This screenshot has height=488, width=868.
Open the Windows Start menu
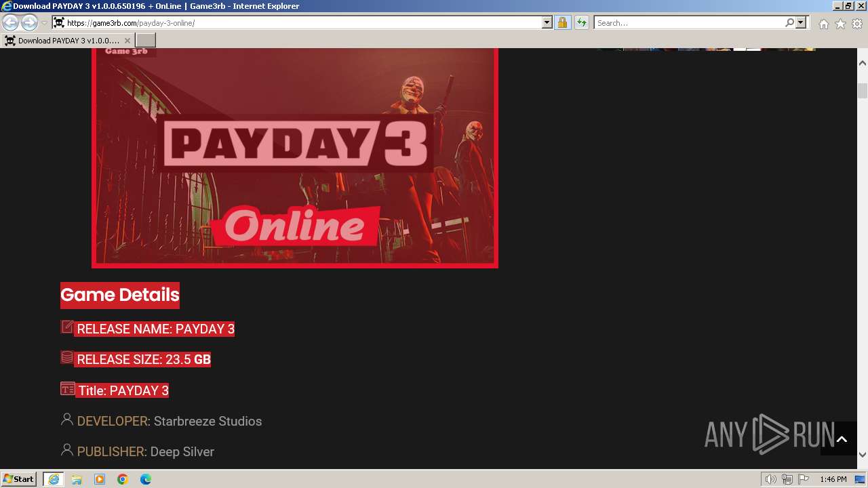19,479
